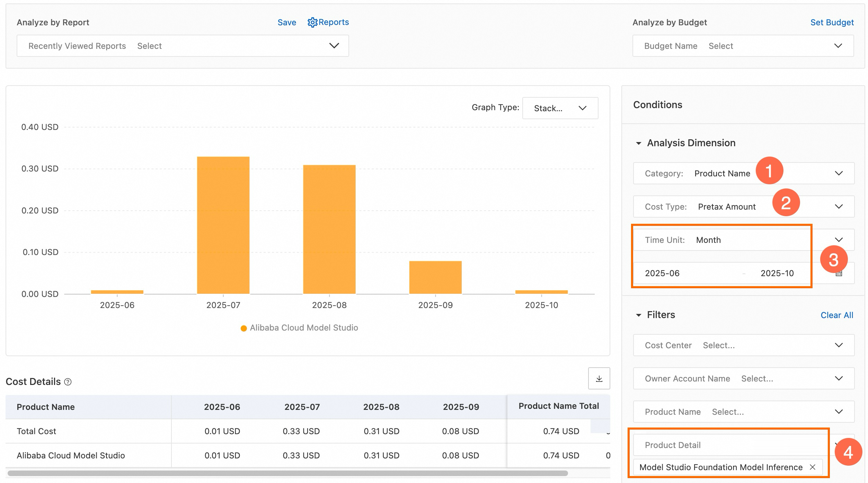Collapse the Analysis Dimension section

click(638, 143)
